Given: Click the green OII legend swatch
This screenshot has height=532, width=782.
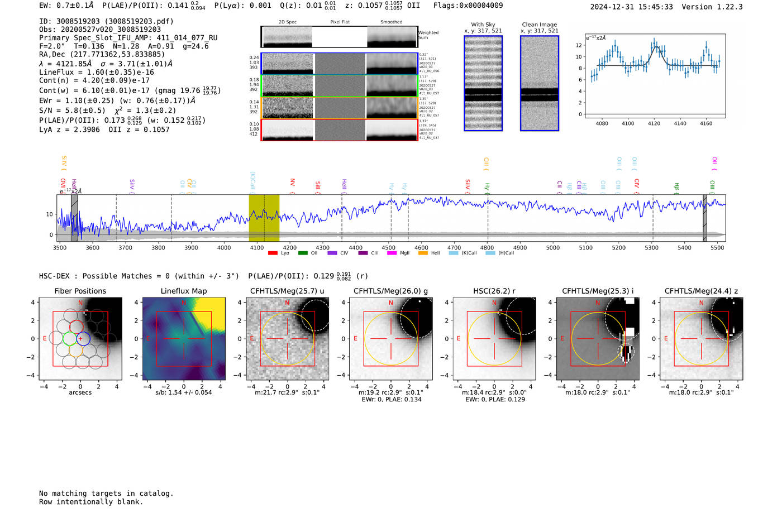Looking at the screenshot, I should point(303,253).
